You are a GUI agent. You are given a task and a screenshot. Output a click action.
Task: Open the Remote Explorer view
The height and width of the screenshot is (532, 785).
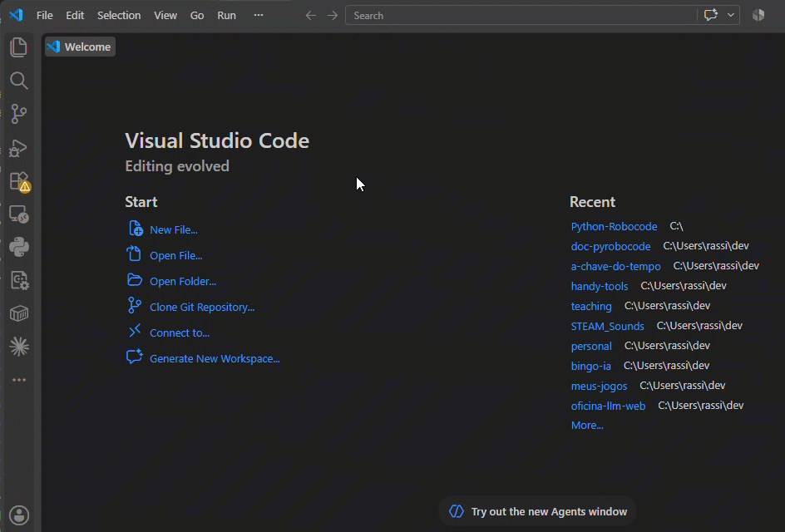19,214
